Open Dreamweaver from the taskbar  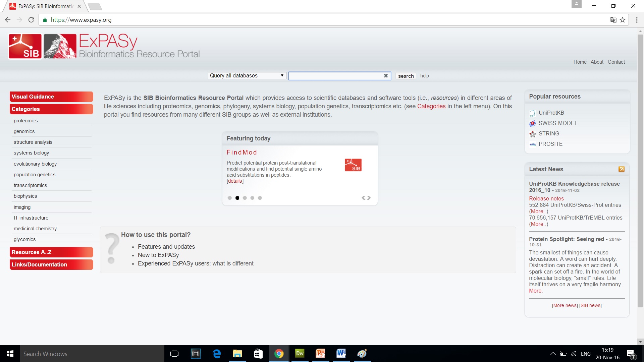(x=300, y=354)
